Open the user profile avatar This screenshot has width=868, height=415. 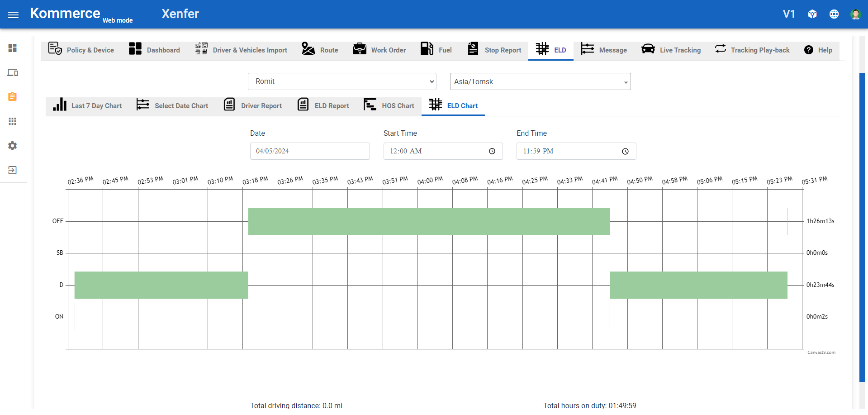(855, 14)
